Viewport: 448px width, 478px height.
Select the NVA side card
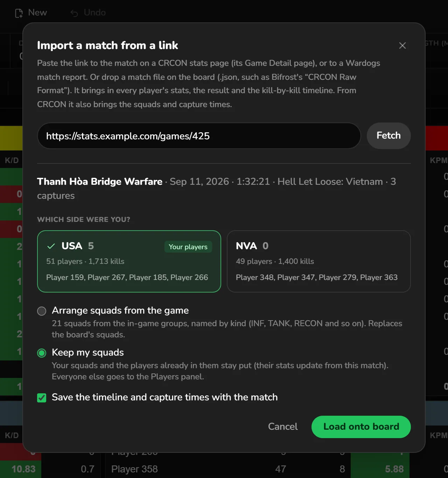tap(318, 261)
